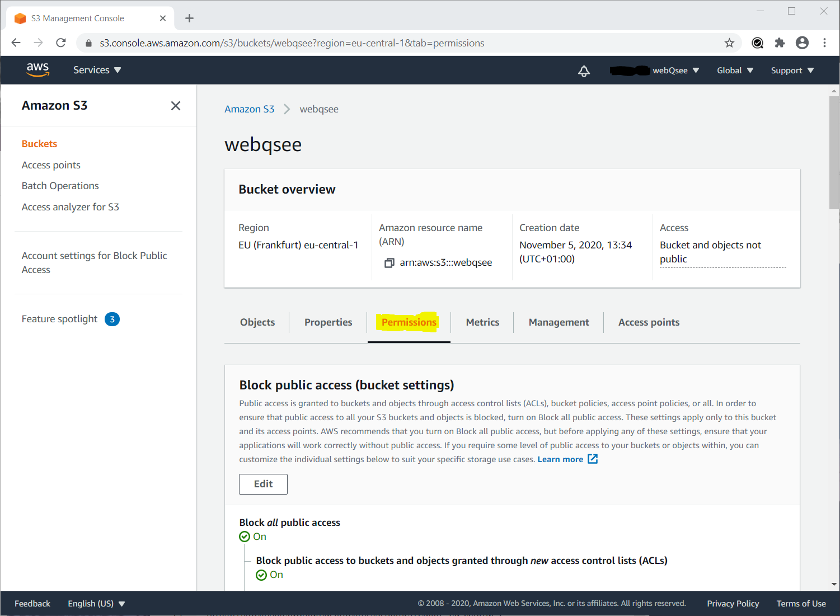Open the Feature spotlight link
Viewport: 840px width, 616px height.
point(59,319)
